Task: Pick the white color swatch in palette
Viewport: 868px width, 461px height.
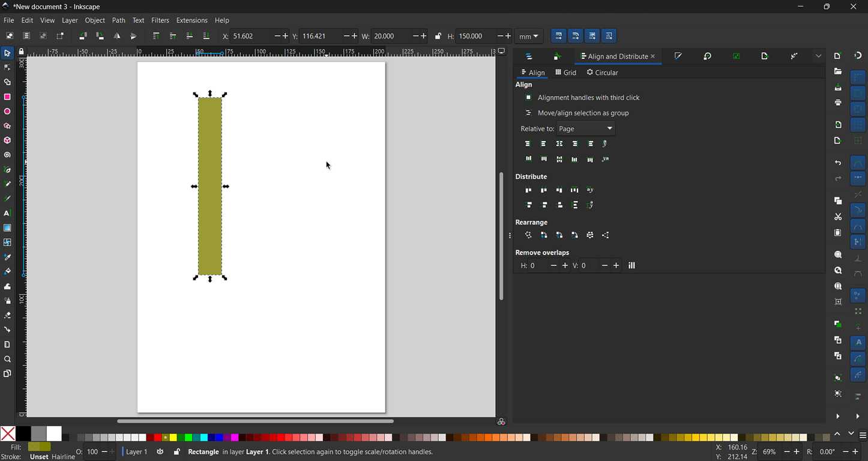Action: pos(54,433)
